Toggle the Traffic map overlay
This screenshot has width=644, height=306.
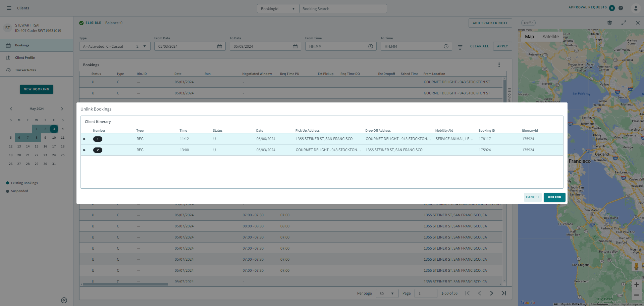point(528,23)
